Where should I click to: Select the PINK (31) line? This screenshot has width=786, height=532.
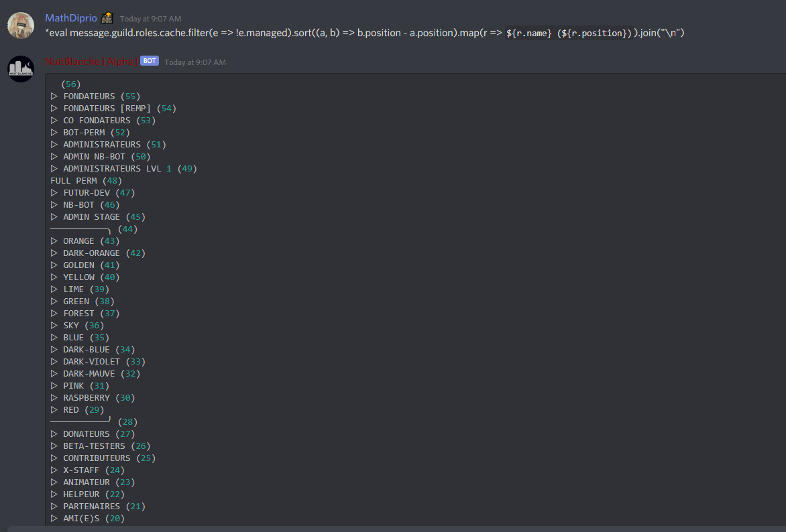pyautogui.click(x=80, y=386)
